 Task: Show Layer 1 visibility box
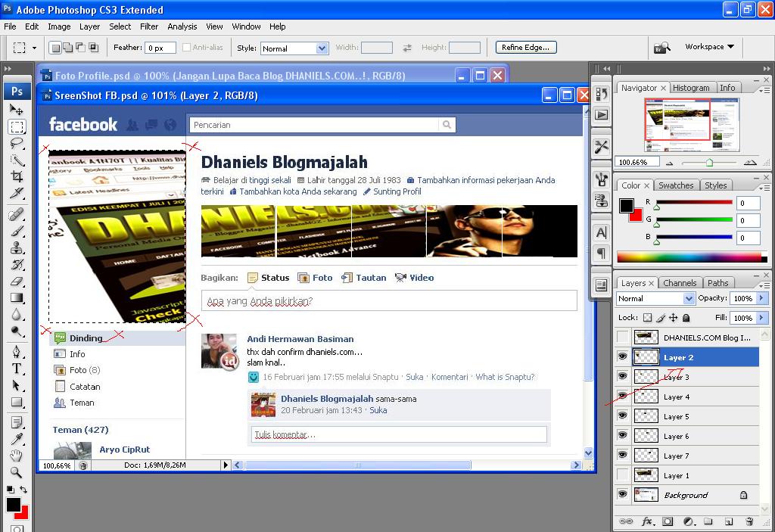pos(623,474)
